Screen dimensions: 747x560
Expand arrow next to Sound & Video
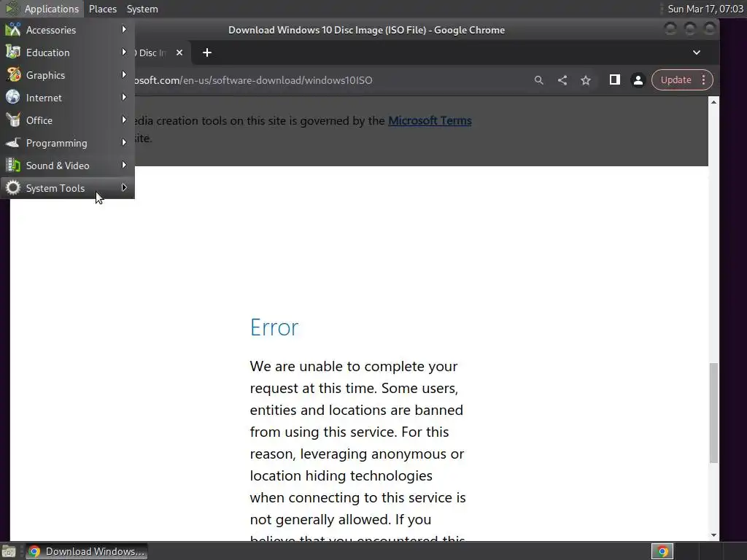click(x=124, y=165)
